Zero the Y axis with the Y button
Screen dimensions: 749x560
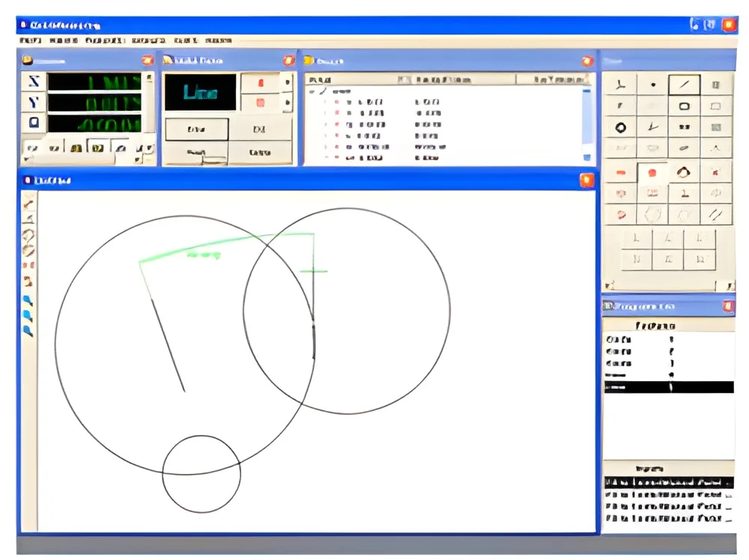coord(34,102)
